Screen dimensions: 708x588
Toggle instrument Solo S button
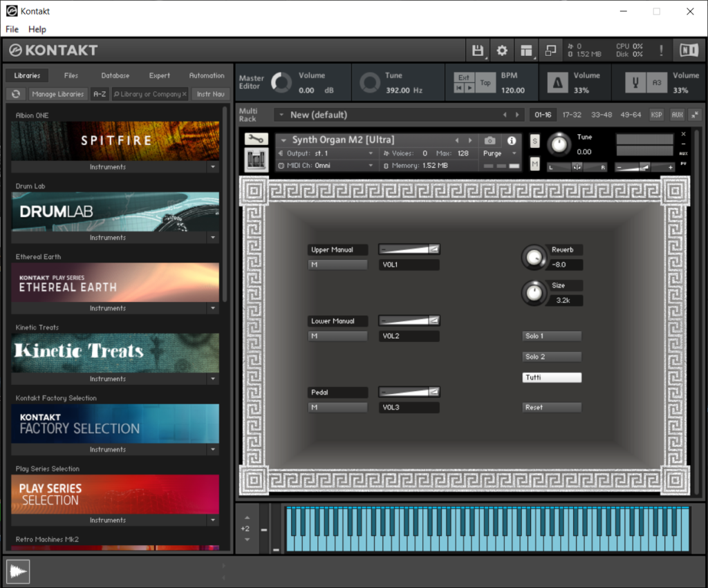click(534, 141)
